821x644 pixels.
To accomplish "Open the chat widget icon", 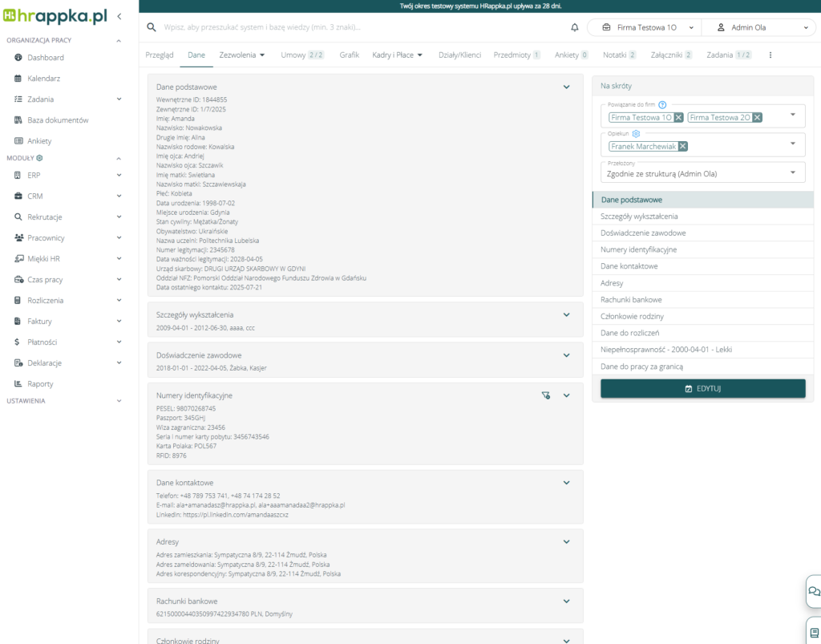I will coord(814,592).
